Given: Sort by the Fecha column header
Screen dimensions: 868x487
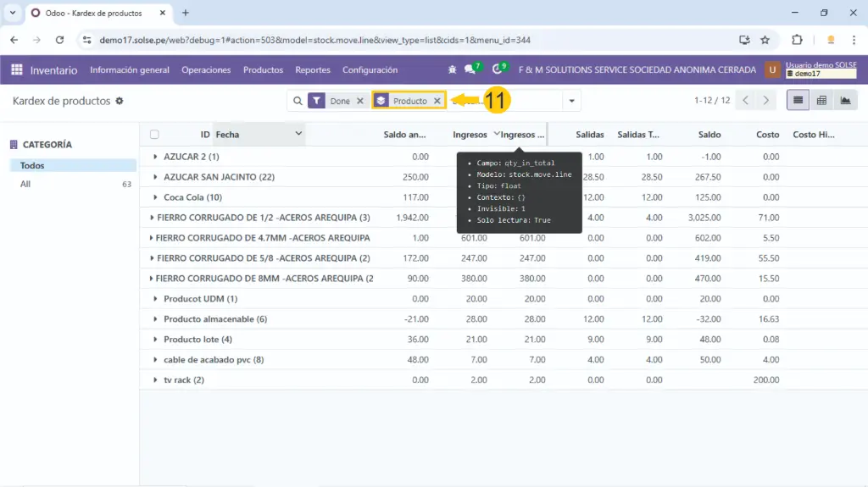Looking at the screenshot, I should coord(228,134).
